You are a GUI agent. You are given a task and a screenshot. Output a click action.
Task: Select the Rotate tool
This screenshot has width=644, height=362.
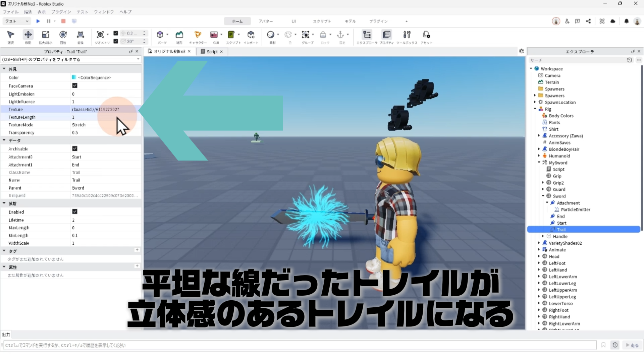(x=63, y=35)
